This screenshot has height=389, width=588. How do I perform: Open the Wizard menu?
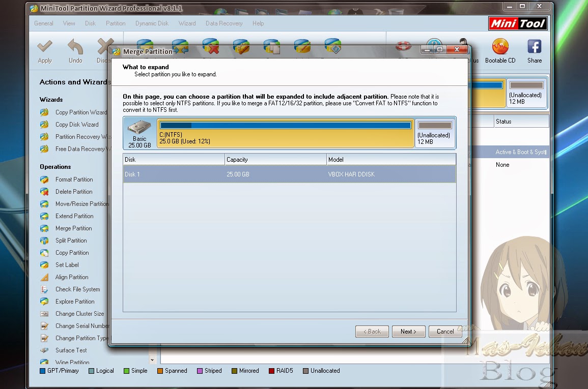point(187,23)
